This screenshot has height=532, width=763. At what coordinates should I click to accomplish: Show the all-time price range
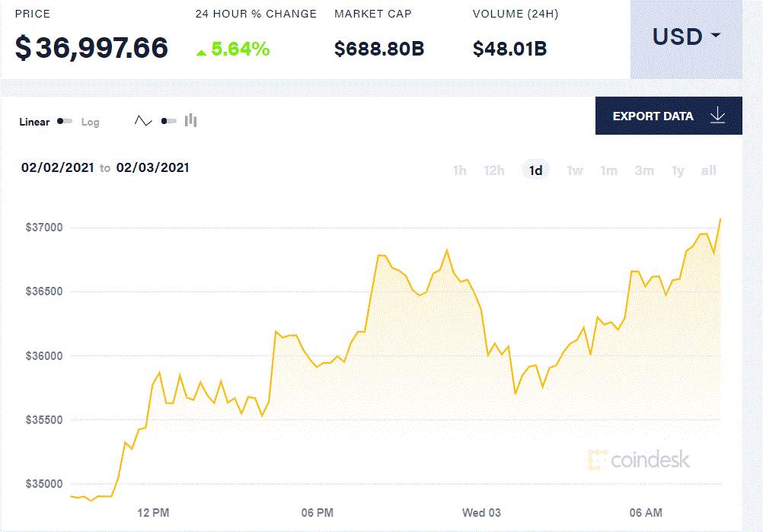708,170
